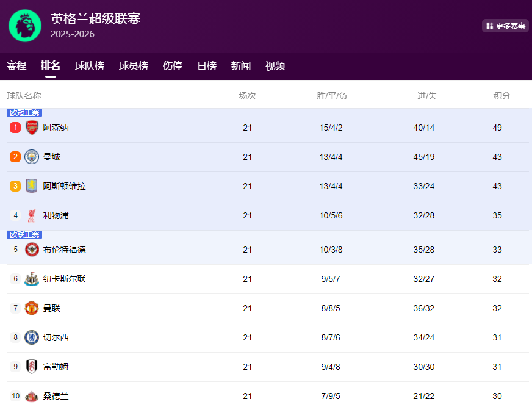Click the rank 8 number badge
This screenshot has height=410, width=532.
coord(15,337)
